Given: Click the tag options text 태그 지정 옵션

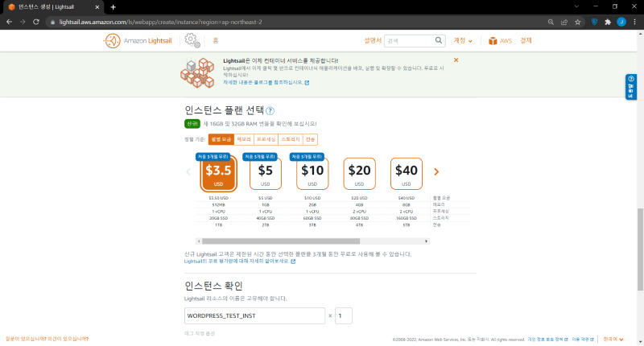Looking at the screenshot, I should (x=200, y=333).
